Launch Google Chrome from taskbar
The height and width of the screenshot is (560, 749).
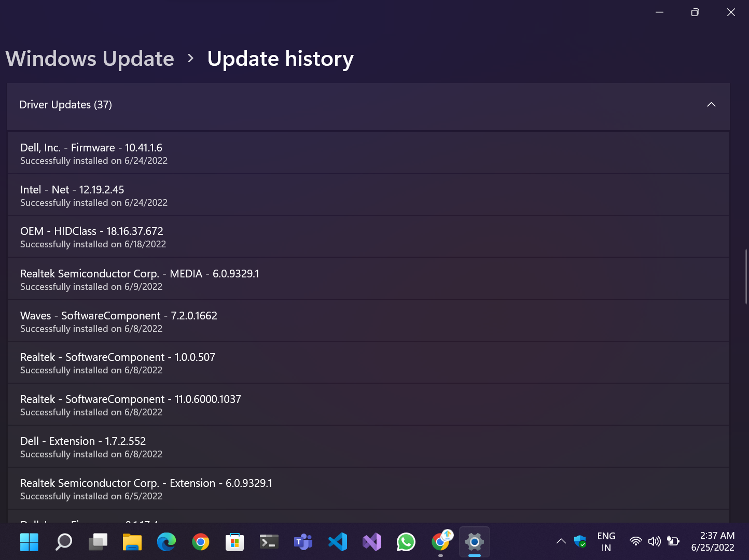pos(200,542)
